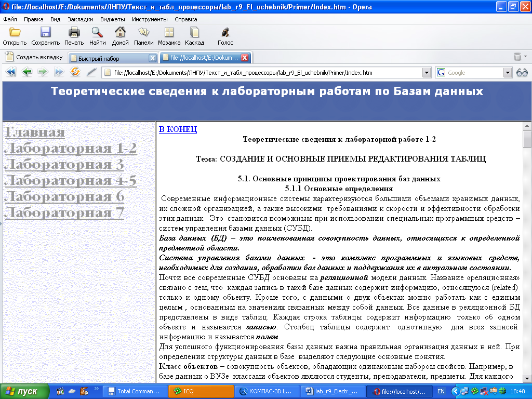Open the Вид menu

[55, 19]
